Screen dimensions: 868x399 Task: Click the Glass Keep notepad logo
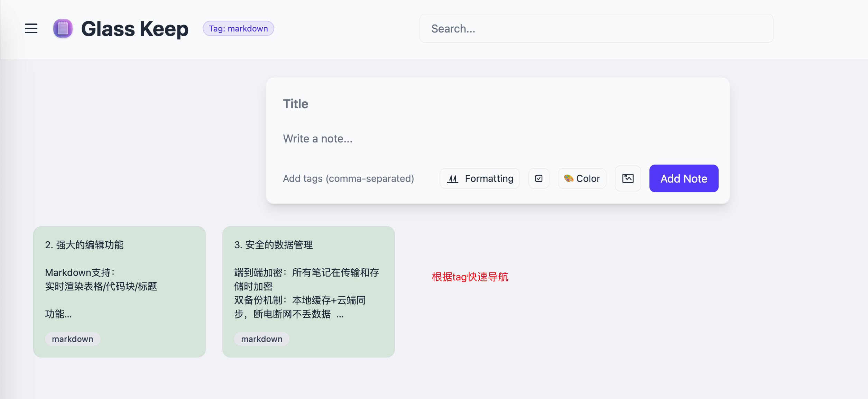[63, 28]
